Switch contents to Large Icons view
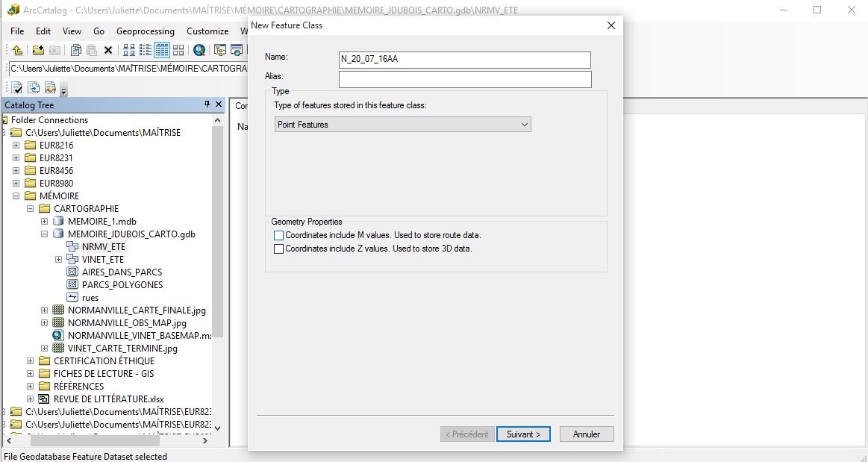868x462 pixels. [x=129, y=50]
